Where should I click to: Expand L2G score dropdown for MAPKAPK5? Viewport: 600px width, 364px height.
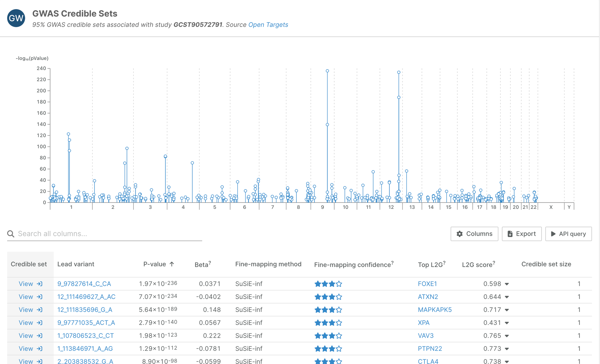tap(507, 310)
